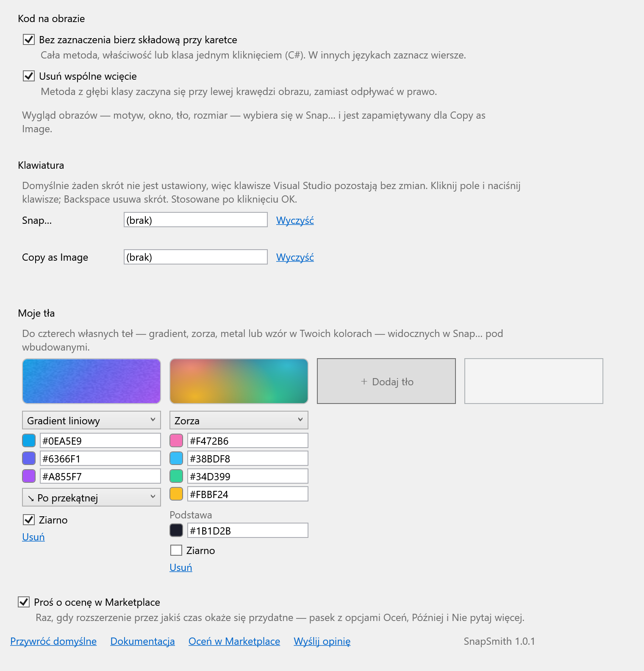Click pink swatch for #F472B6
Viewport: 644px width, 671px height.
pyautogui.click(x=176, y=440)
